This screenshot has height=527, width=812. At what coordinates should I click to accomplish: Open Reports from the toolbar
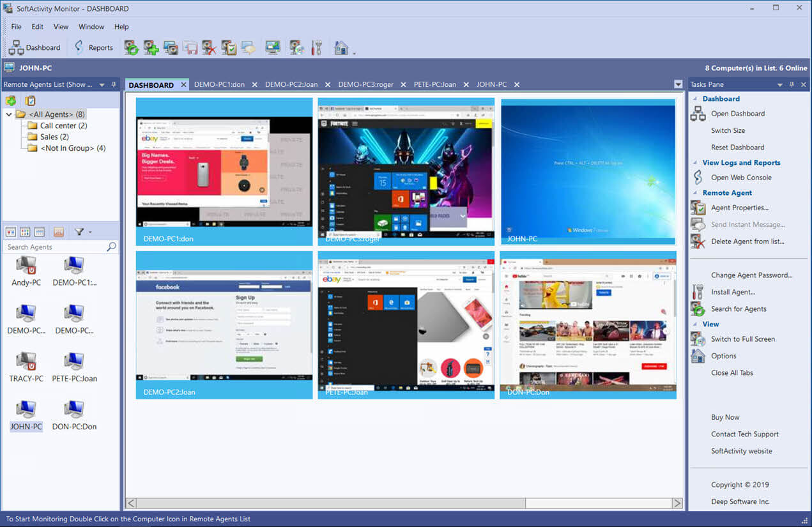click(93, 47)
